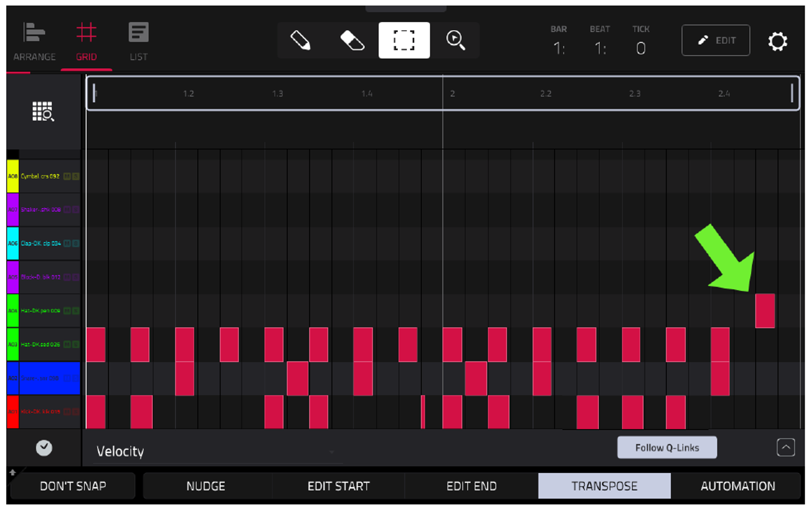This screenshot has width=812, height=512.
Task: Select the magnifier Zoom tool
Action: click(x=455, y=40)
